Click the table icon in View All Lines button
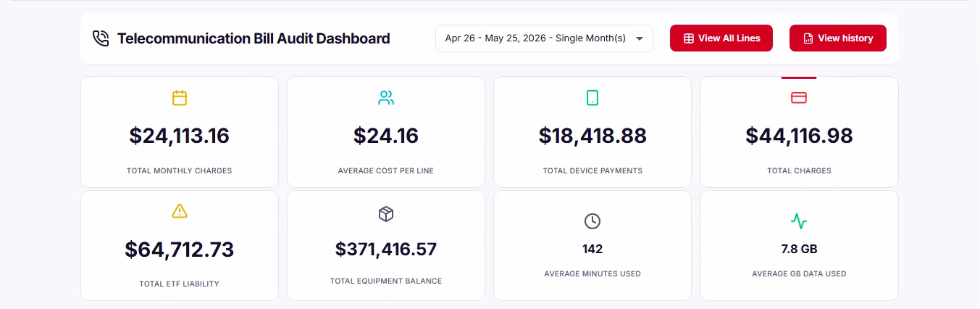 (x=689, y=38)
